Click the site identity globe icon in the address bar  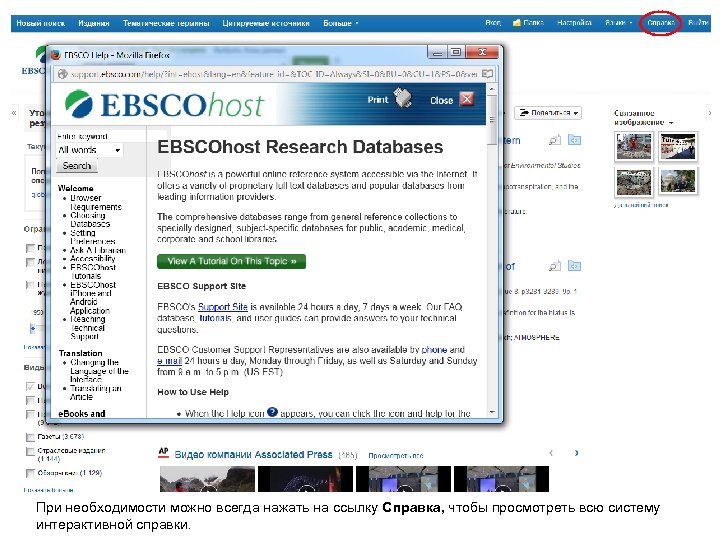click(x=62, y=74)
